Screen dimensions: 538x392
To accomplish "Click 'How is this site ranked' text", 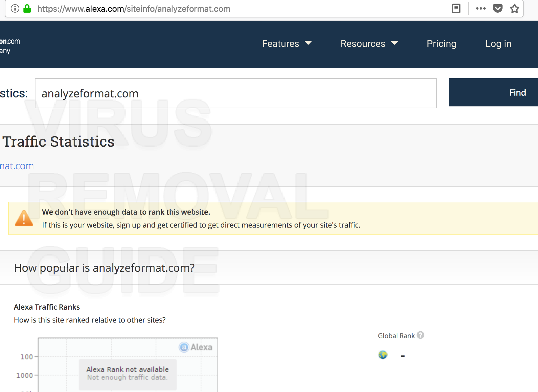I will pyautogui.click(x=90, y=320).
